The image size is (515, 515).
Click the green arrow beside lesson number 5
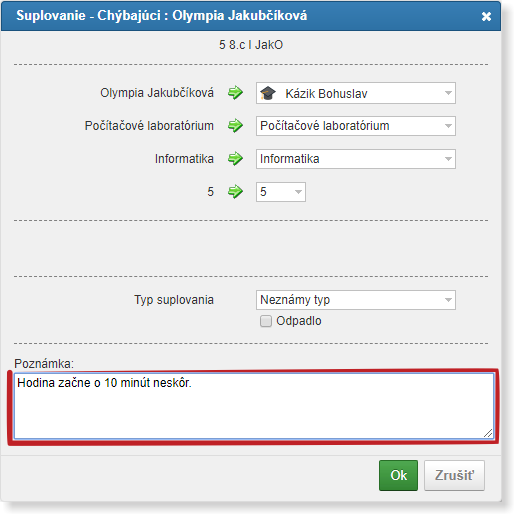235,192
